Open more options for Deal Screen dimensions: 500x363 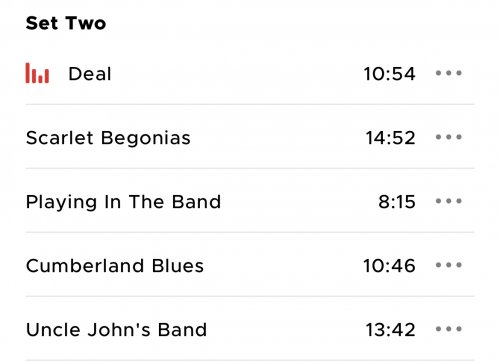pos(449,73)
